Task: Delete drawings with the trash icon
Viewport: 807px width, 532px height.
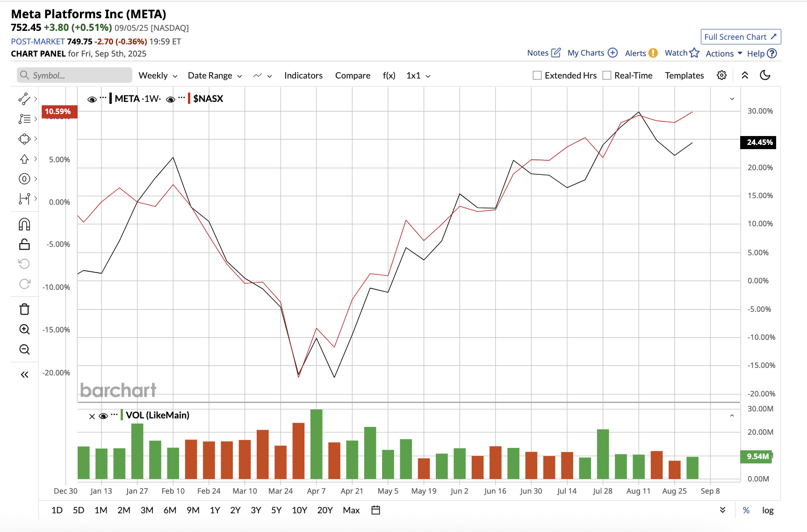Action: (x=24, y=309)
